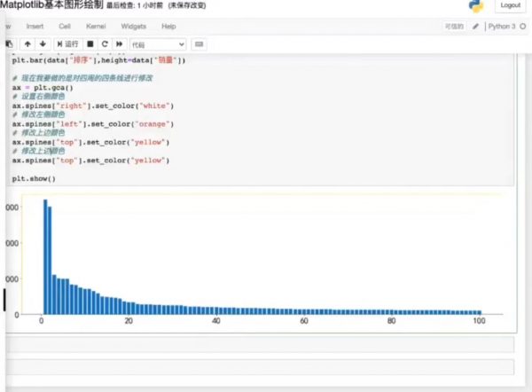This screenshot has height=392, width=532.
Task: Click the Logout button
Action: click(510, 5)
